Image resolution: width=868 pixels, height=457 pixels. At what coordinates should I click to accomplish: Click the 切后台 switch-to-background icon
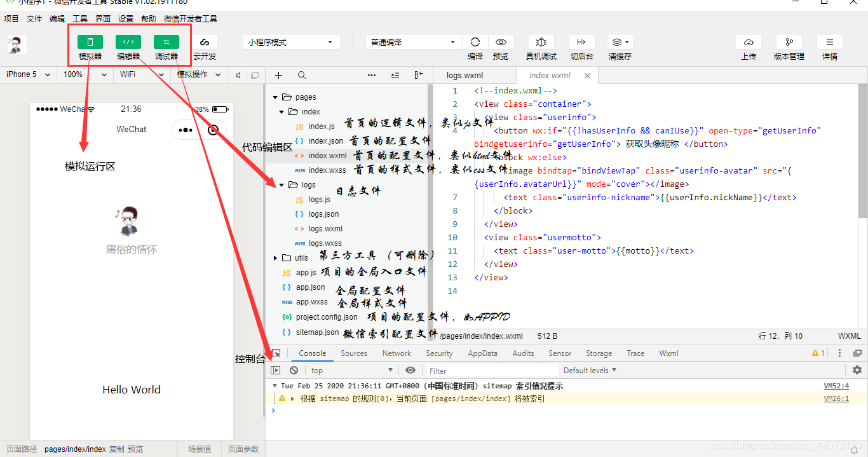581,42
